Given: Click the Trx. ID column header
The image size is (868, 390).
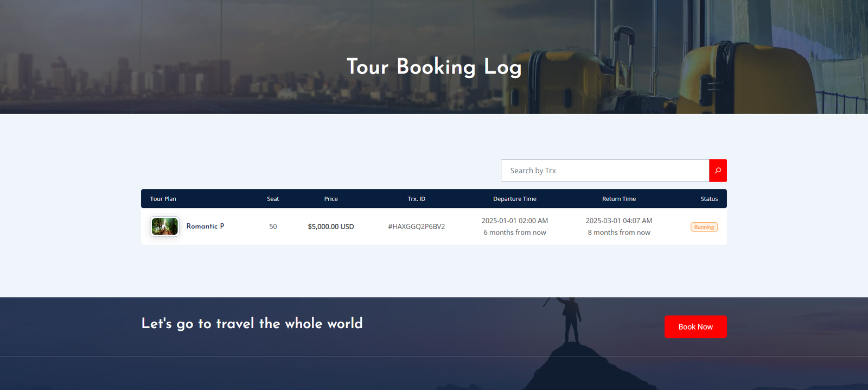Looking at the screenshot, I should click(417, 199).
